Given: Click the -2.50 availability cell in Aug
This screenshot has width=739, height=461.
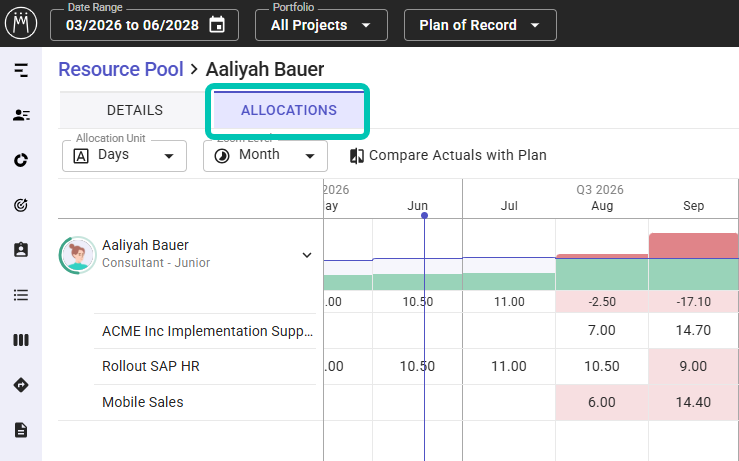Looking at the screenshot, I should point(602,302).
